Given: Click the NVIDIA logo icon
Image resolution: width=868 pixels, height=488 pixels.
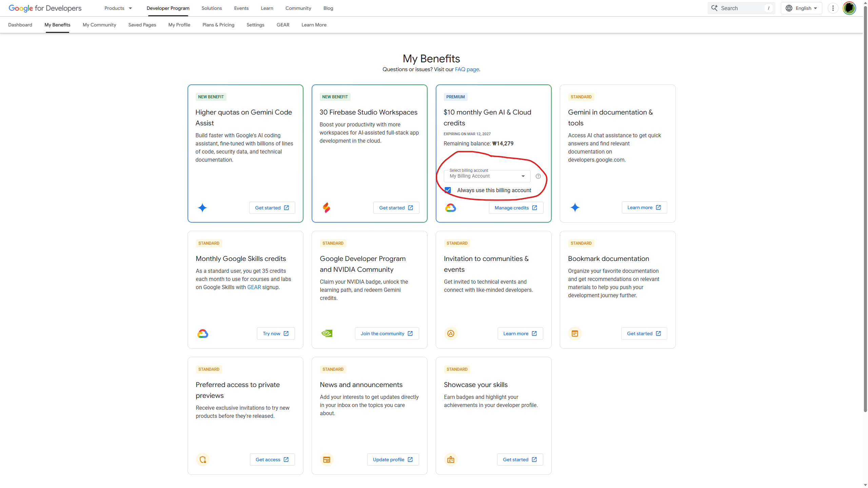Looking at the screenshot, I should [327, 333].
